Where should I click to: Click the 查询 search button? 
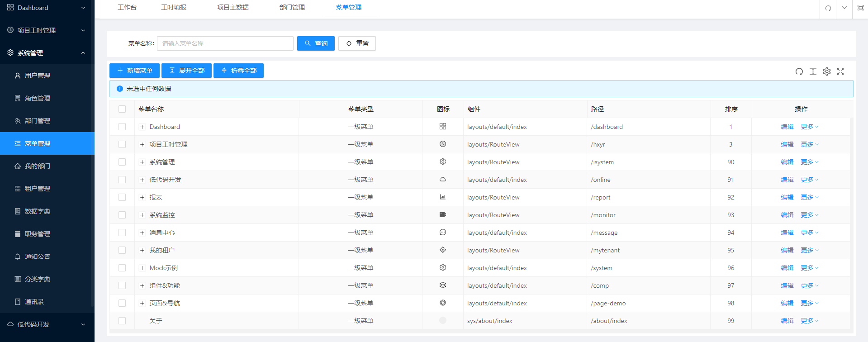(316, 43)
